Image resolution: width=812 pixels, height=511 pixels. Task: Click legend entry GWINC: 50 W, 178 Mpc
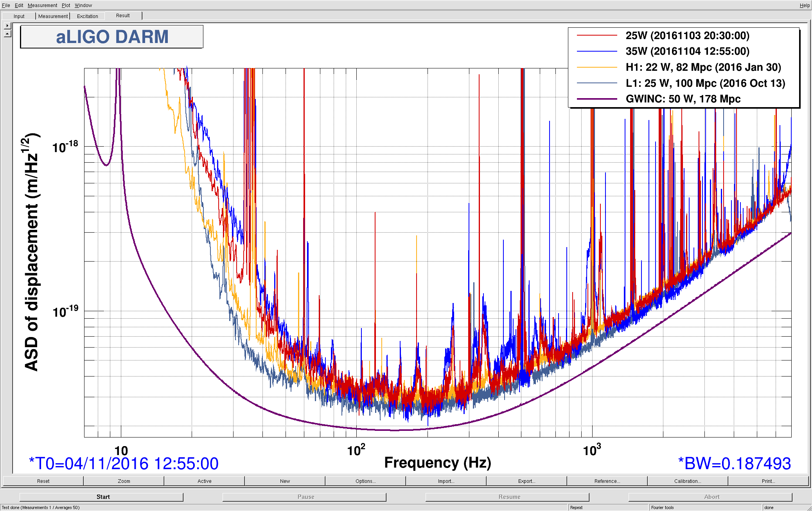pyautogui.click(x=683, y=99)
